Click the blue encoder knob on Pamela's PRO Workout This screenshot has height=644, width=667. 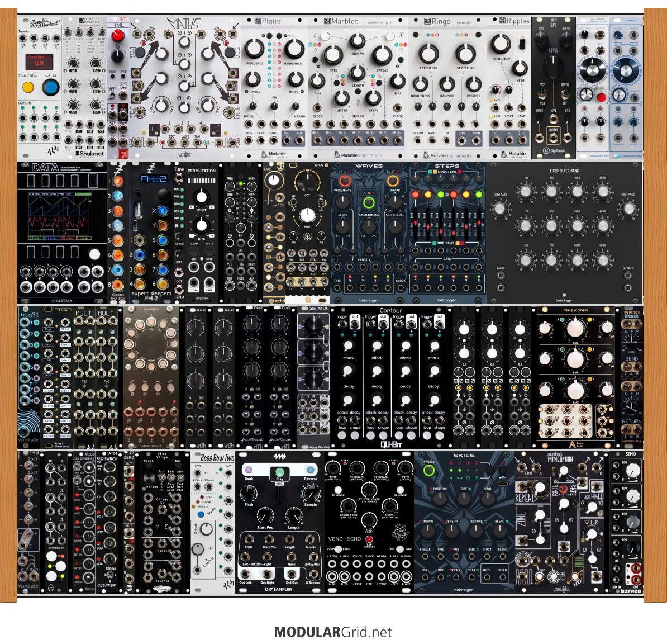point(51,87)
